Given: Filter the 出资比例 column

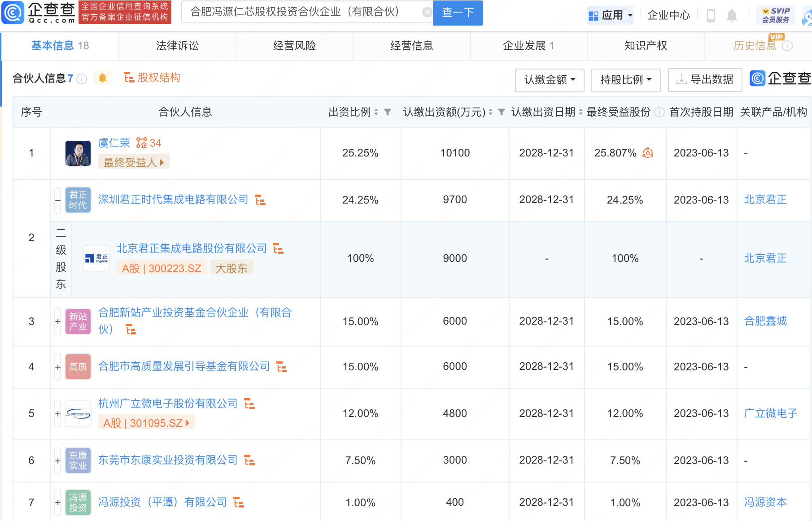Looking at the screenshot, I should 388,112.
